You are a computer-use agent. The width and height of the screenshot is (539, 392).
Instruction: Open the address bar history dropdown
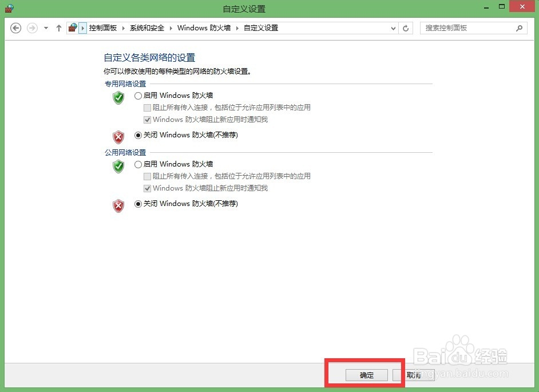click(393, 28)
